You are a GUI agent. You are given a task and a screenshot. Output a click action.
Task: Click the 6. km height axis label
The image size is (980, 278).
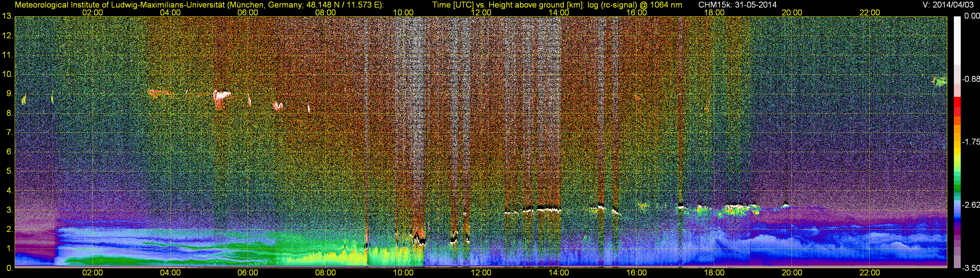pyautogui.click(x=10, y=152)
